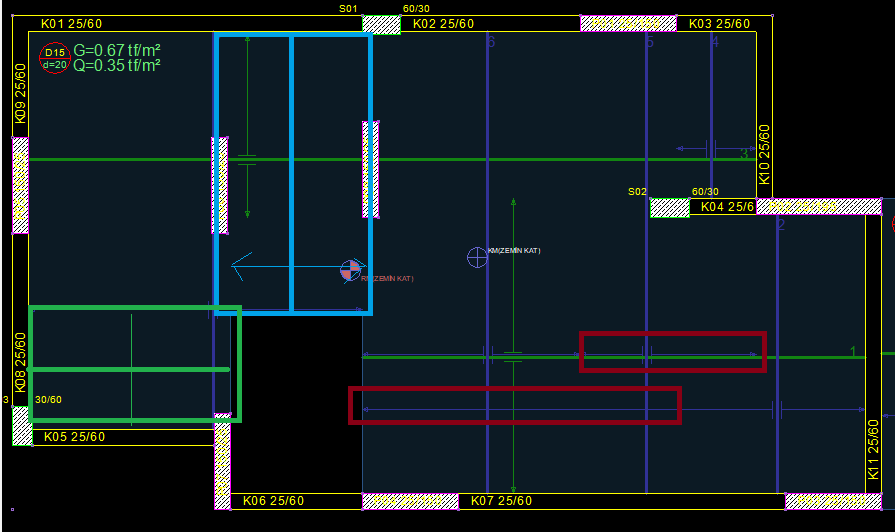Click the S02 hatched column
This screenshot has height=532, width=895.
[x=669, y=208]
